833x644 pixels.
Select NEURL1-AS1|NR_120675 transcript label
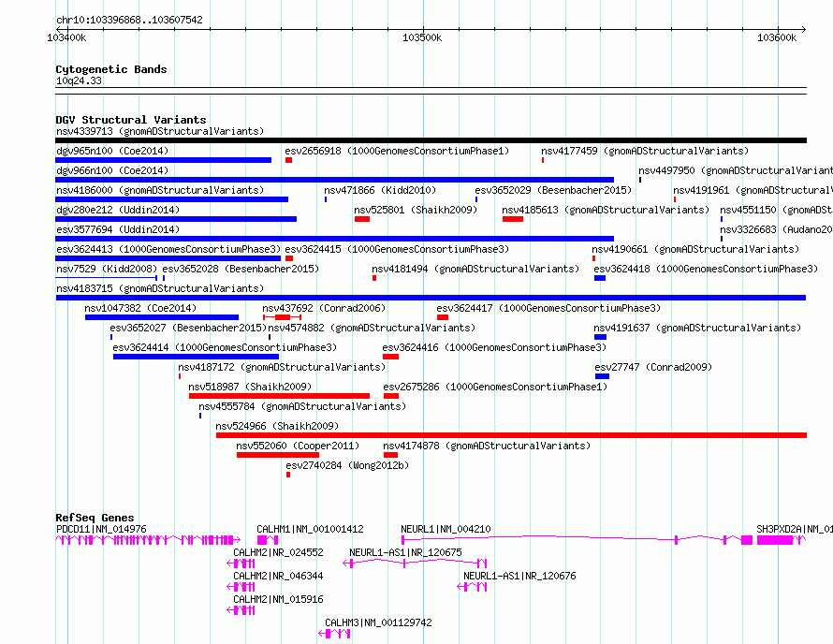pyautogui.click(x=405, y=552)
